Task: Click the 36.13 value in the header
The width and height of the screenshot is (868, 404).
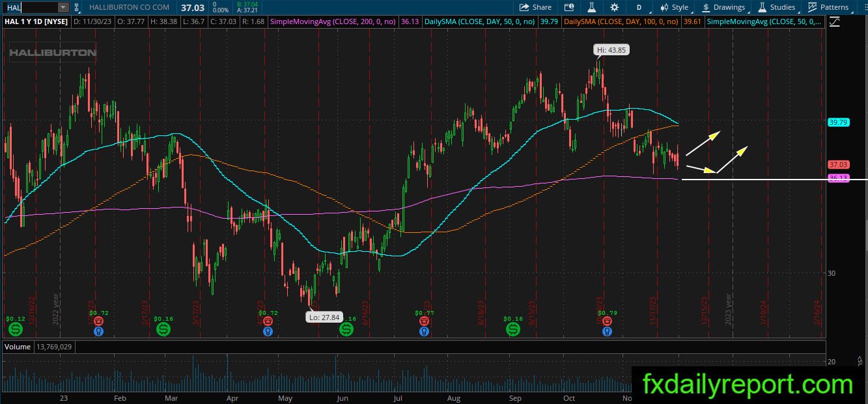Action: click(410, 21)
